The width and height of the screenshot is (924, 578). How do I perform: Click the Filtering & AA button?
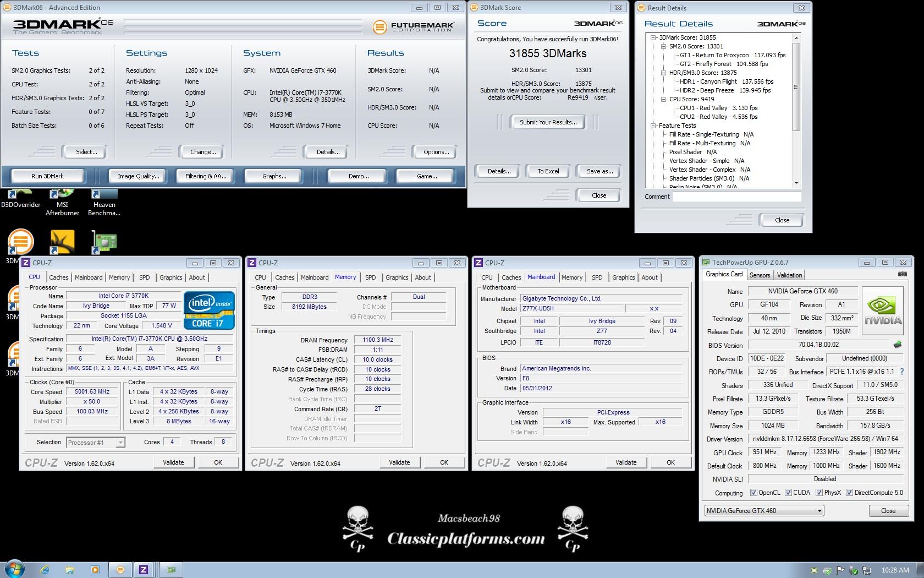(x=206, y=176)
